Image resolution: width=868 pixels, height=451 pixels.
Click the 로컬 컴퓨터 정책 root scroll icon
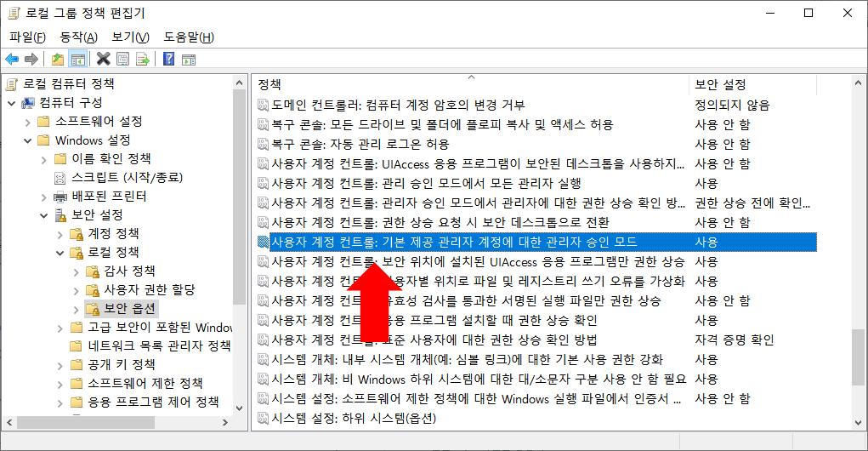click(x=12, y=84)
